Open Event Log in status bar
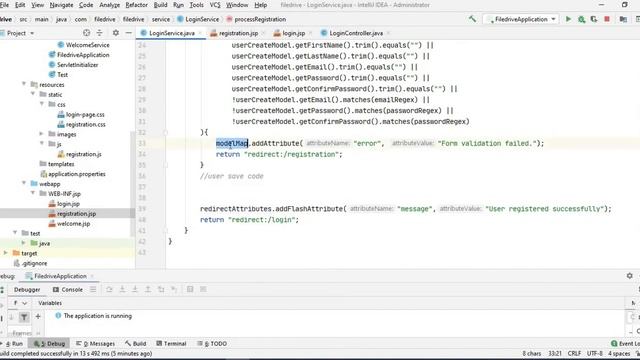This screenshot has width=640, height=360. (x=625, y=344)
